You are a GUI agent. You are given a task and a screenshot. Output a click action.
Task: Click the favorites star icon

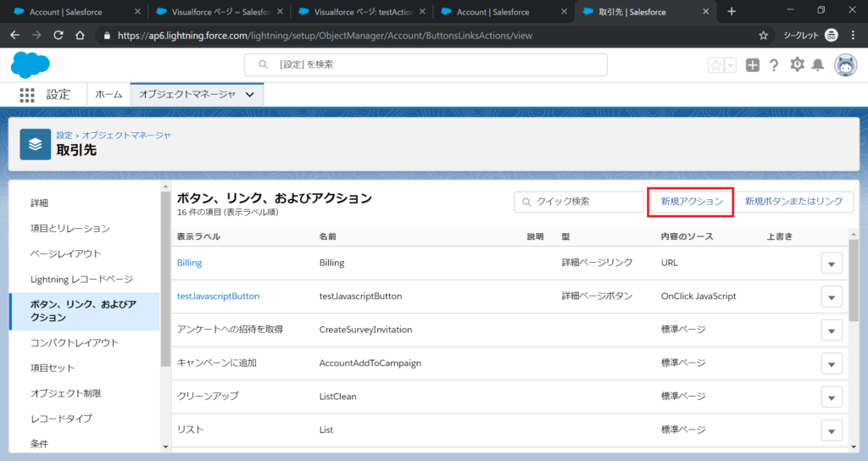pyautogui.click(x=716, y=65)
